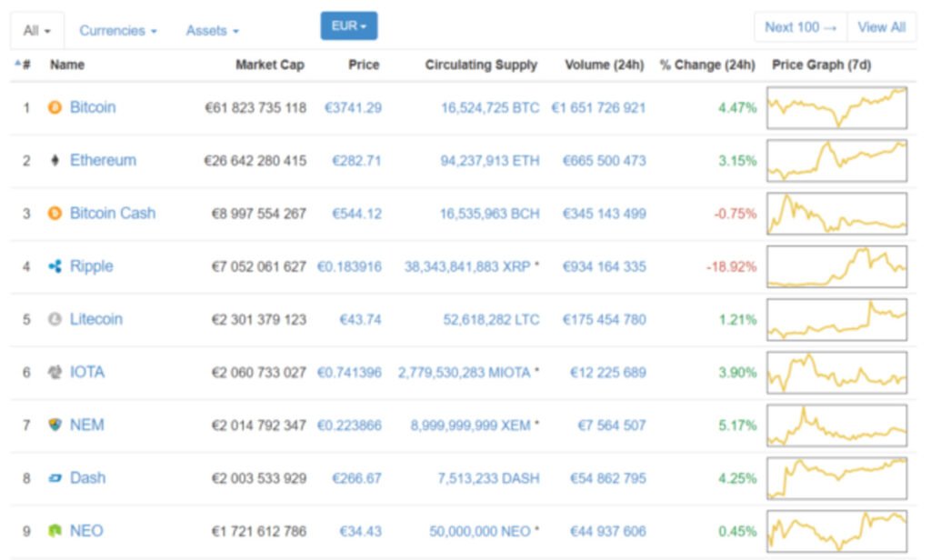Go to Next 100 results
Viewport: 931px width, 560px height.
click(x=800, y=27)
